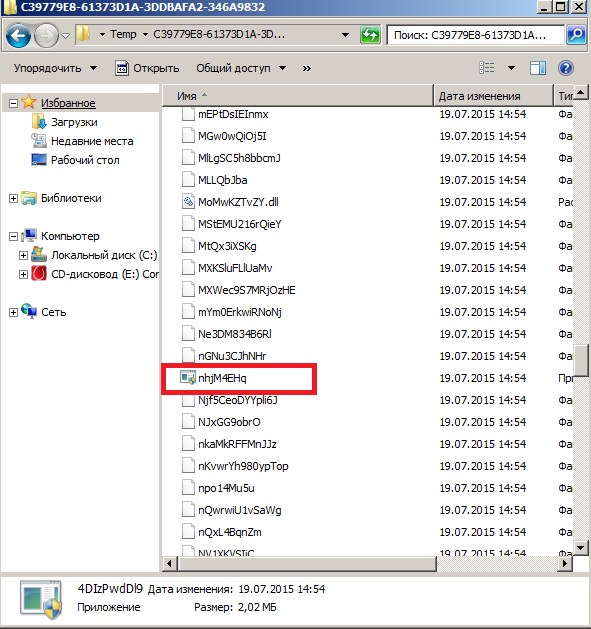Show hidden toolbar commands chevron
The image size is (591, 629).
coord(307,68)
